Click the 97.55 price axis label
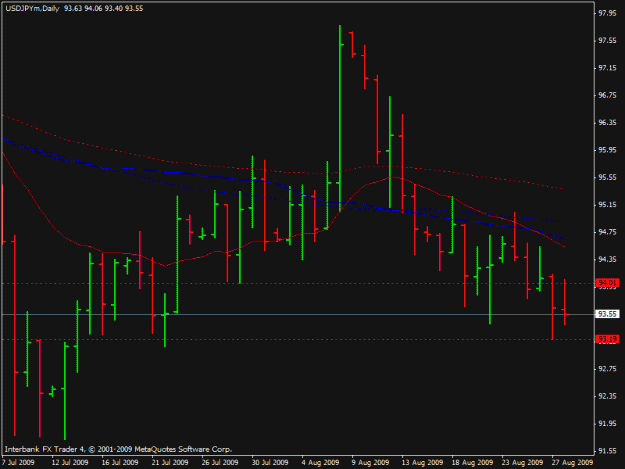The height and width of the screenshot is (469, 625). (x=607, y=41)
